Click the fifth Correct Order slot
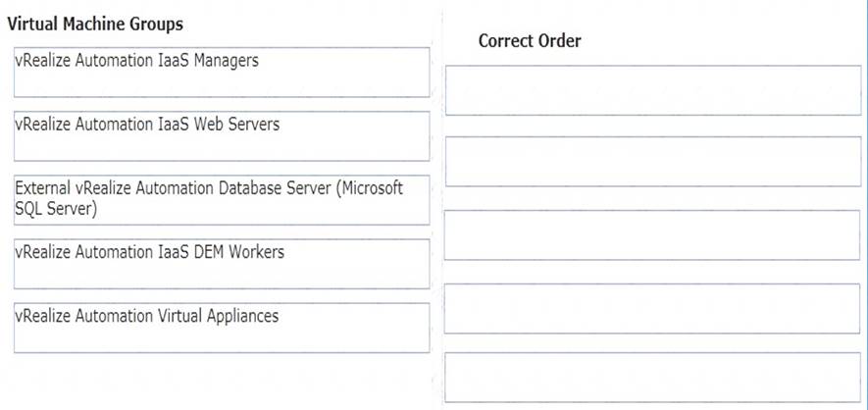Screen dimensions: 868x410 point(652,378)
